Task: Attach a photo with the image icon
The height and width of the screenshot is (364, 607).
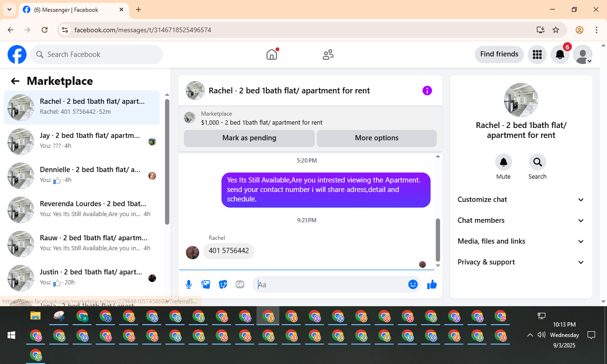Action: pos(206,284)
